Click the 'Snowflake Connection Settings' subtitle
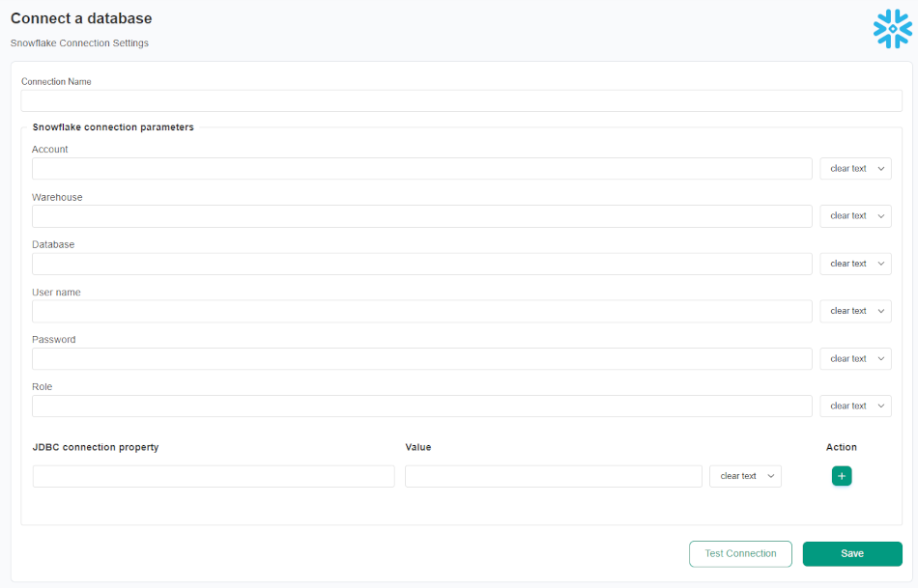 click(79, 43)
